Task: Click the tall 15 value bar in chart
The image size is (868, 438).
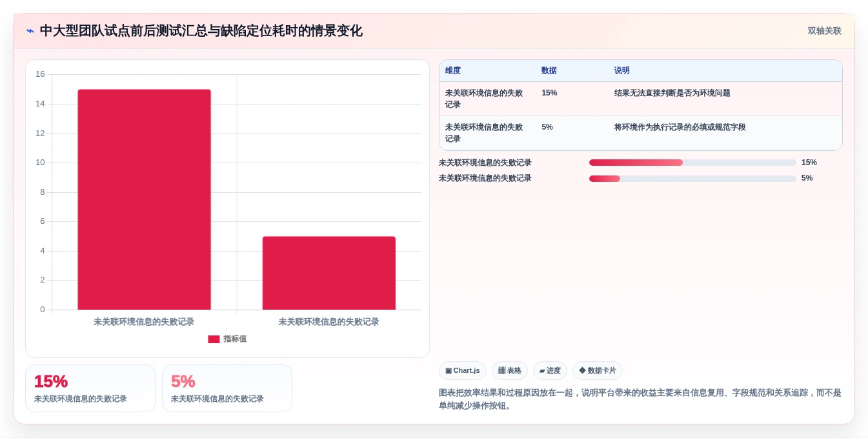Action: 144,199
